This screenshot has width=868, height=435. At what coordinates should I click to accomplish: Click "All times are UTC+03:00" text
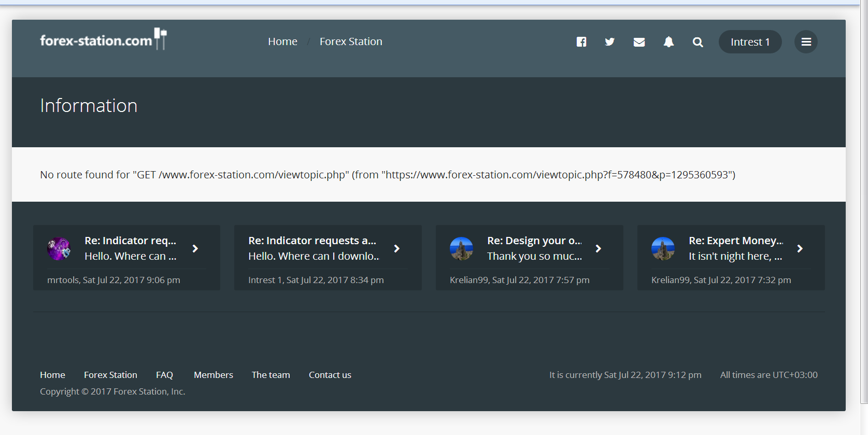(x=769, y=375)
